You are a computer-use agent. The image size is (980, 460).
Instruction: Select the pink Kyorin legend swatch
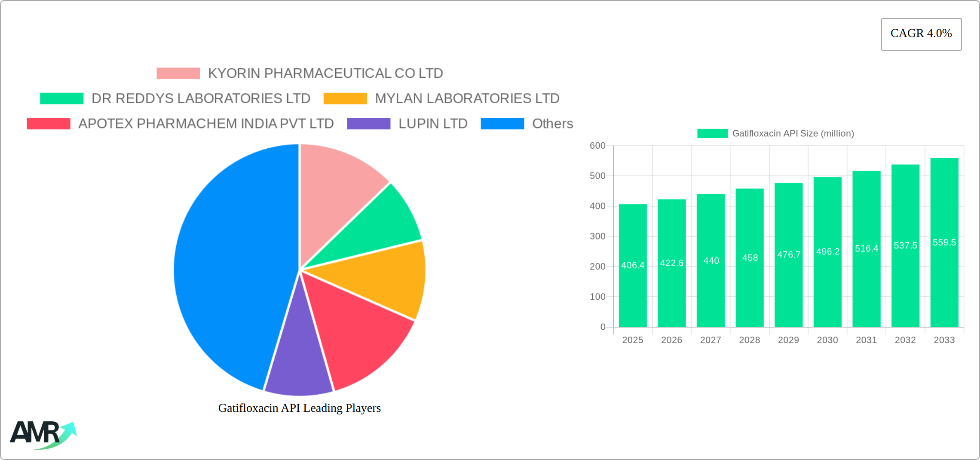point(178,73)
